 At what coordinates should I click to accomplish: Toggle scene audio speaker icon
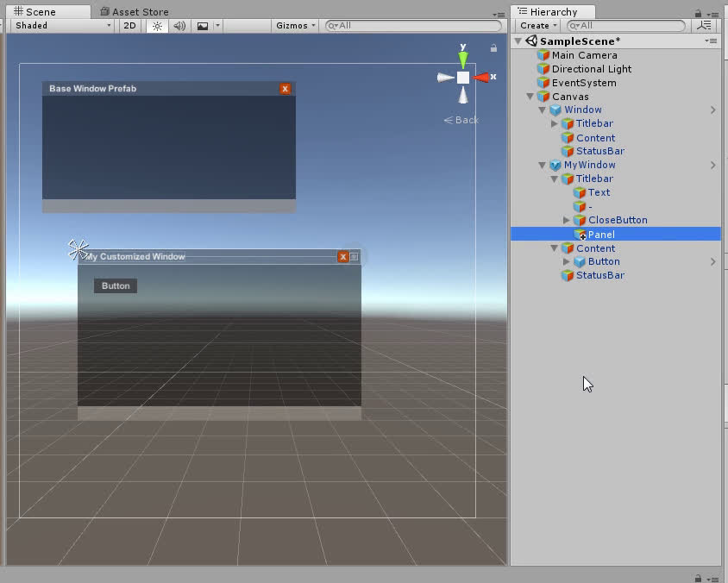point(179,26)
